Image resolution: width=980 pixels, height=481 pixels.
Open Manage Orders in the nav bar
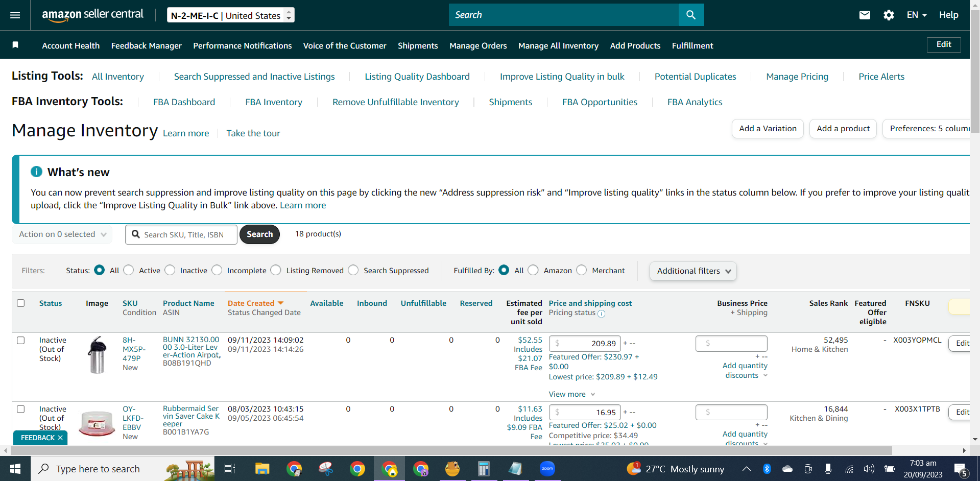tap(478, 45)
